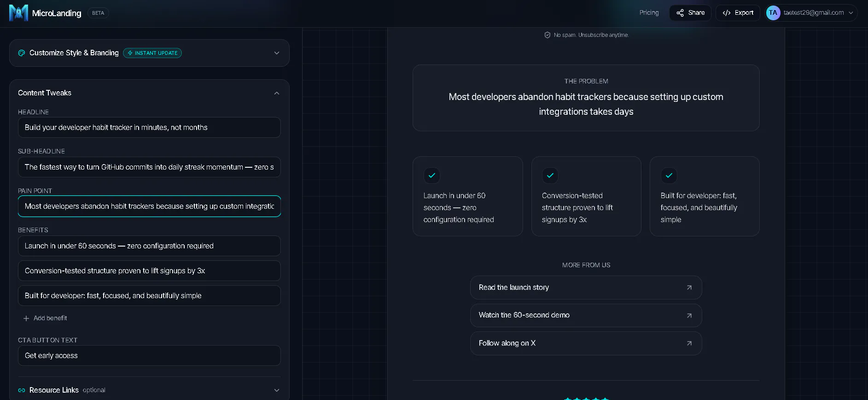Click the arrow icon on Watch the 60-second demo
The image size is (868, 400).
coord(689,316)
